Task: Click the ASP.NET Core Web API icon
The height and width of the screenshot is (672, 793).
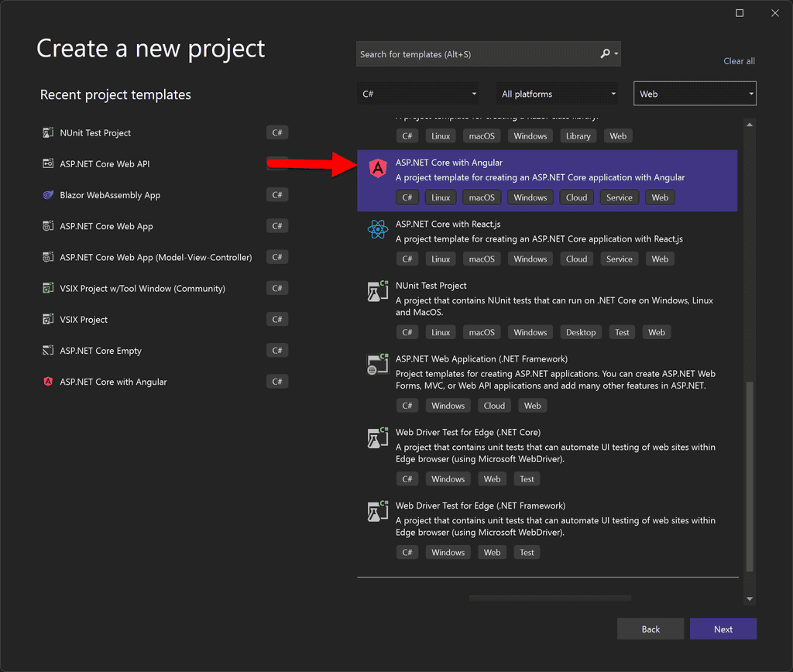Action: pyautogui.click(x=49, y=163)
